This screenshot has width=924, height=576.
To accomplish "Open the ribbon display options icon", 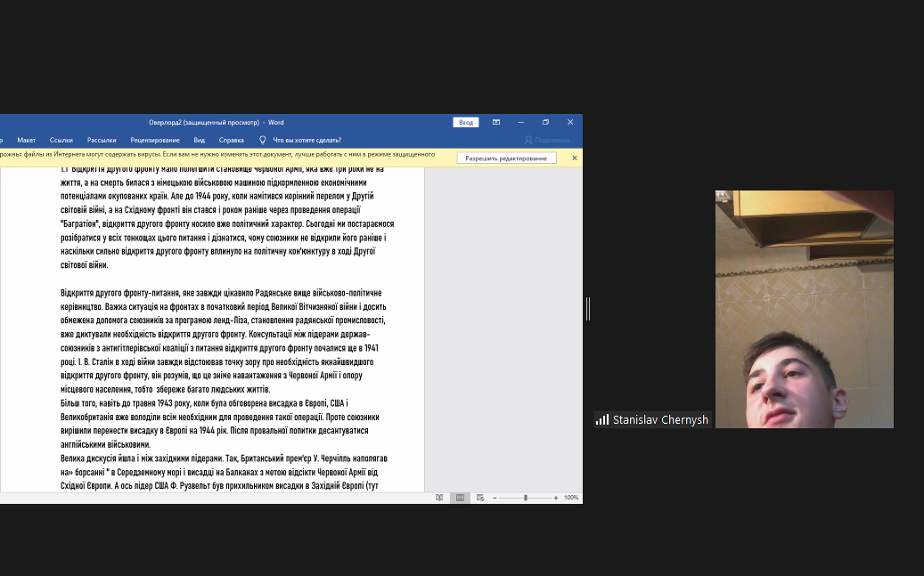I will pyautogui.click(x=496, y=122).
